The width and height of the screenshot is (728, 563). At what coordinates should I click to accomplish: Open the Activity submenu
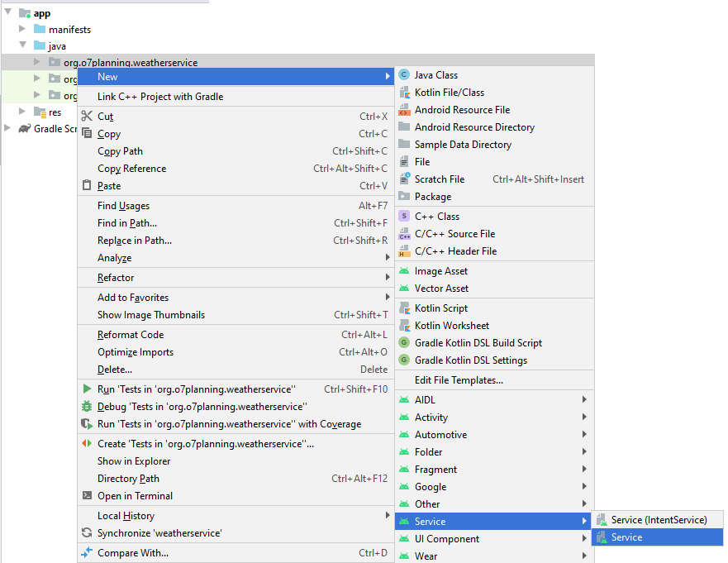[x=494, y=417]
